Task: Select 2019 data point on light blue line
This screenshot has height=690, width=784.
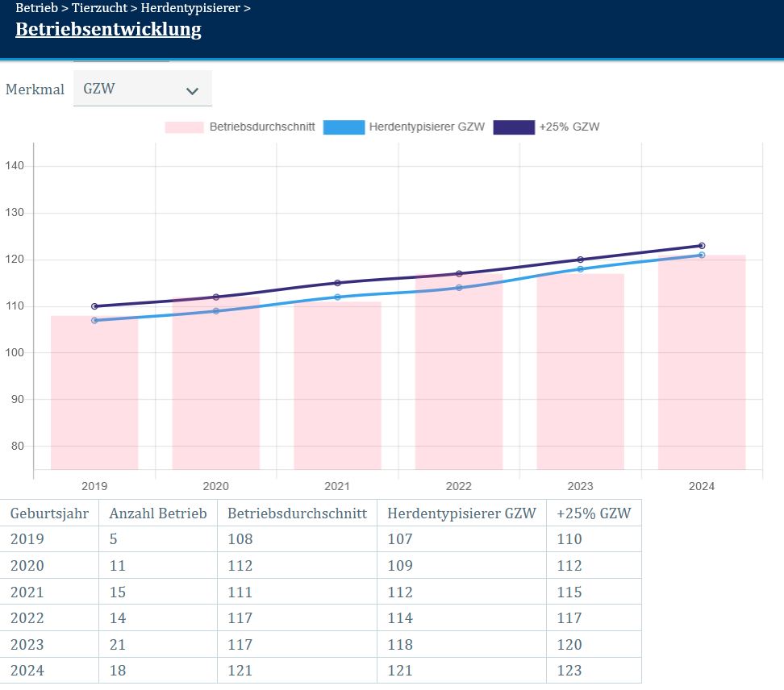Action: coord(94,321)
